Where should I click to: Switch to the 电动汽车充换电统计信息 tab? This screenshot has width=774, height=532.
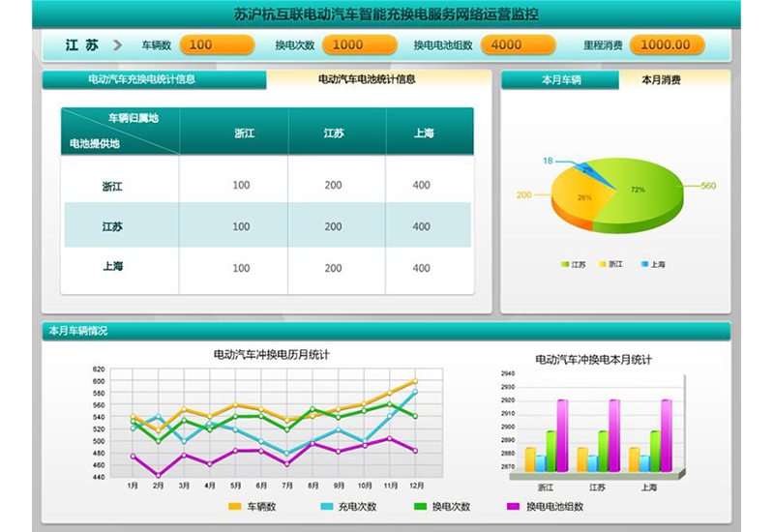[x=155, y=79]
